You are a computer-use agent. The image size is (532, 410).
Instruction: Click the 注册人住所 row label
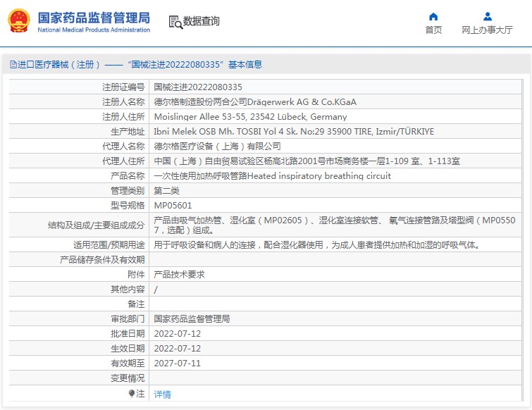click(123, 117)
